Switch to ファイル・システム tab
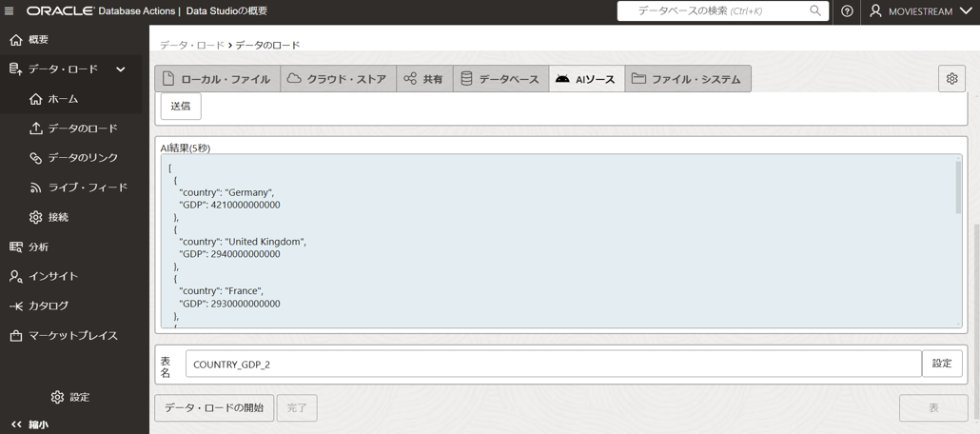 pyautogui.click(x=688, y=79)
